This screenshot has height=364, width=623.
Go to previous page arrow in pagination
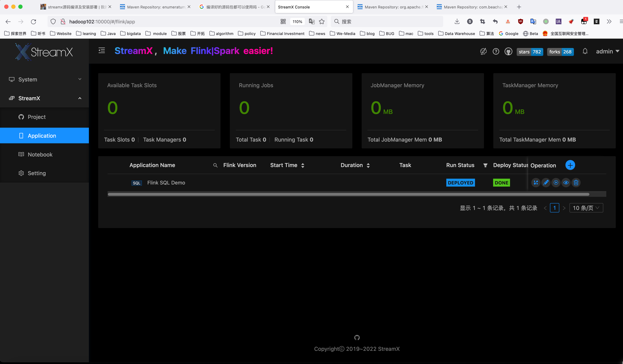tap(545, 208)
